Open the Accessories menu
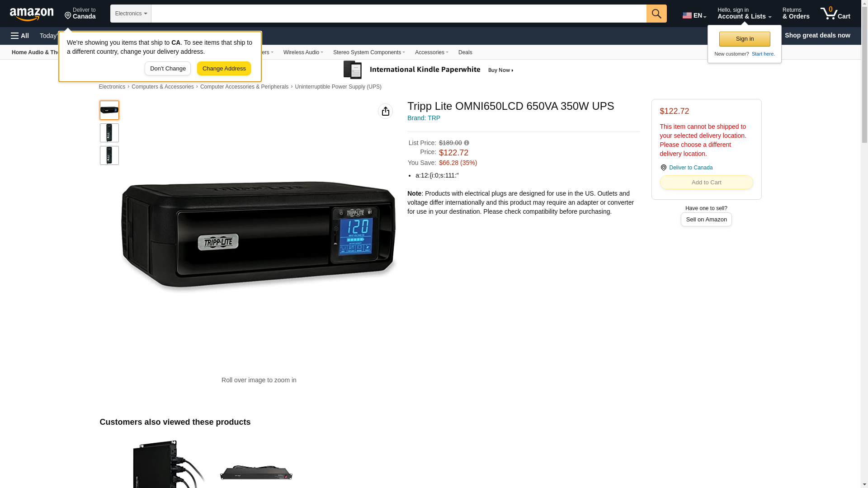 (431, 52)
